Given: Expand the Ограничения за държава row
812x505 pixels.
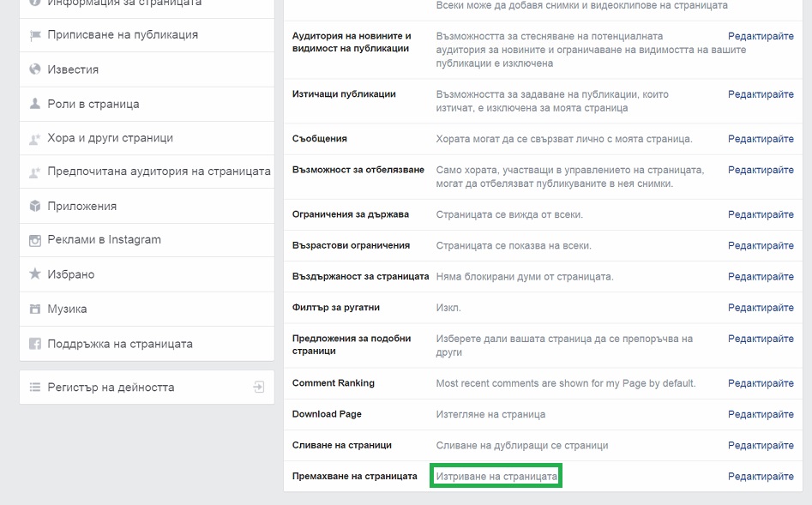Looking at the screenshot, I should click(350, 214).
